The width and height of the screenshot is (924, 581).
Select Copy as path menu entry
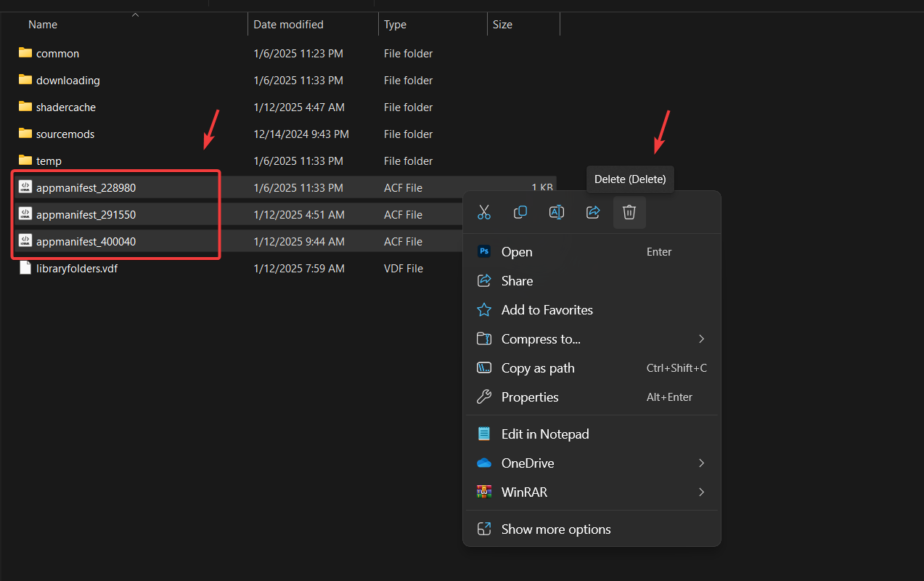click(538, 368)
